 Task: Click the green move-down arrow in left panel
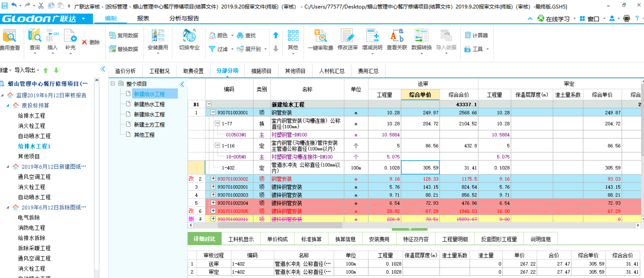(56, 70)
